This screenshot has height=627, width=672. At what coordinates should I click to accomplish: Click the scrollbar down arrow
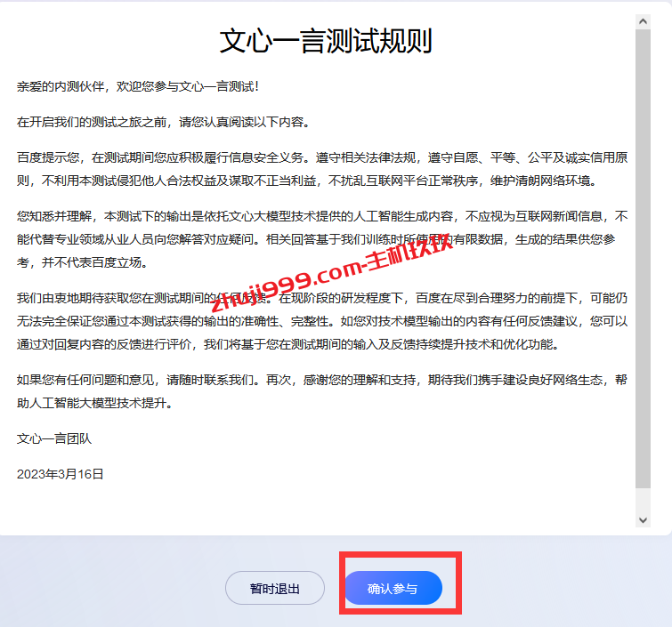pyautogui.click(x=643, y=520)
